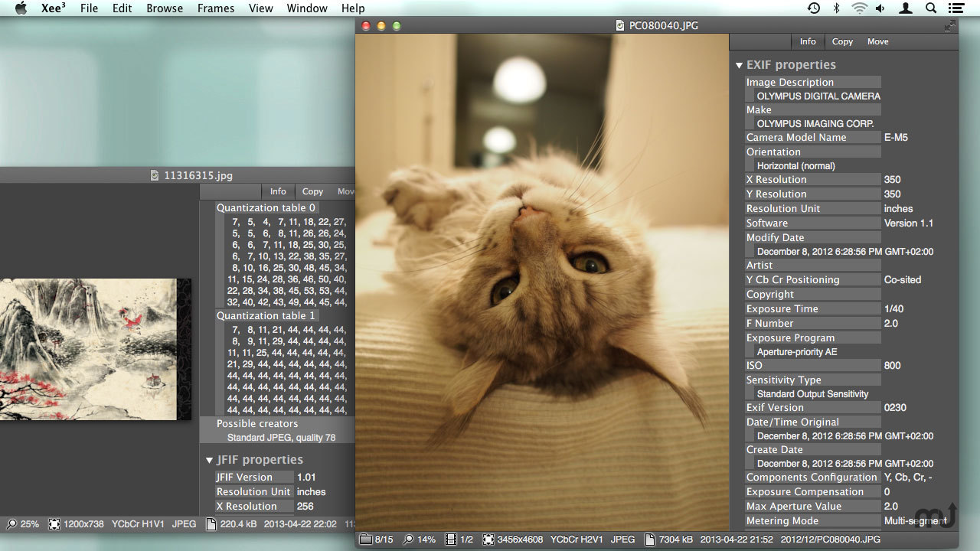Select Copy tab in PC080040.JPG window

pyautogui.click(x=842, y=41)
